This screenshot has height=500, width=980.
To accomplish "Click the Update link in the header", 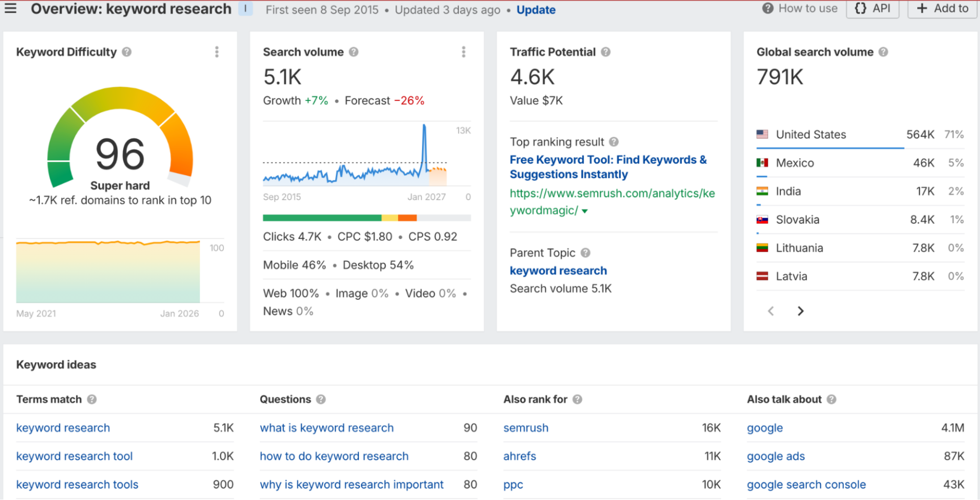I will 536,9.
